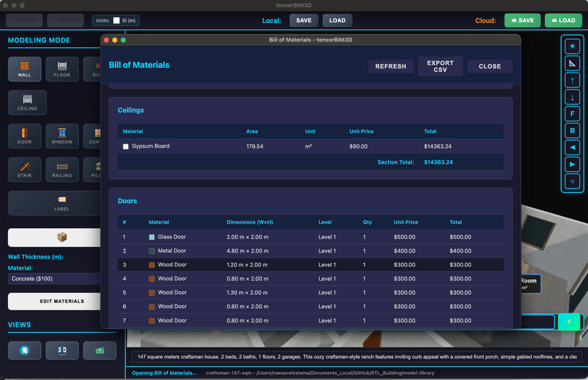Click the Gypsum Board $80.00 unit price
Image resolution: width=588 pixels, height=380 pixels.
358,147
